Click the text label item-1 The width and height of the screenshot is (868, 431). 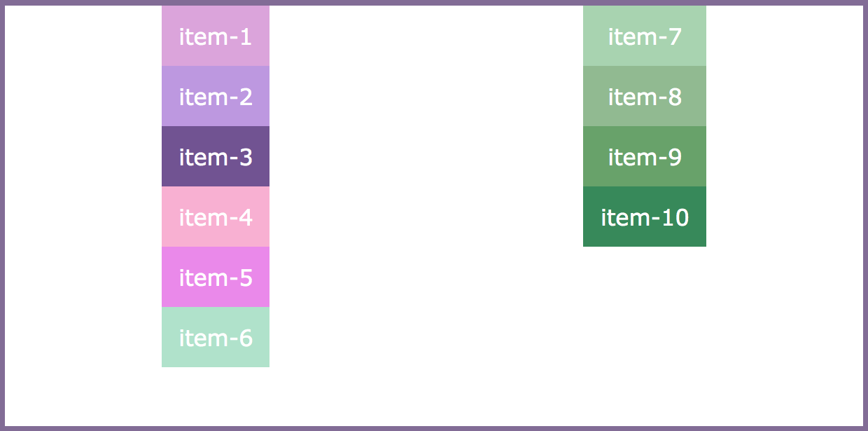pos(216,36)
